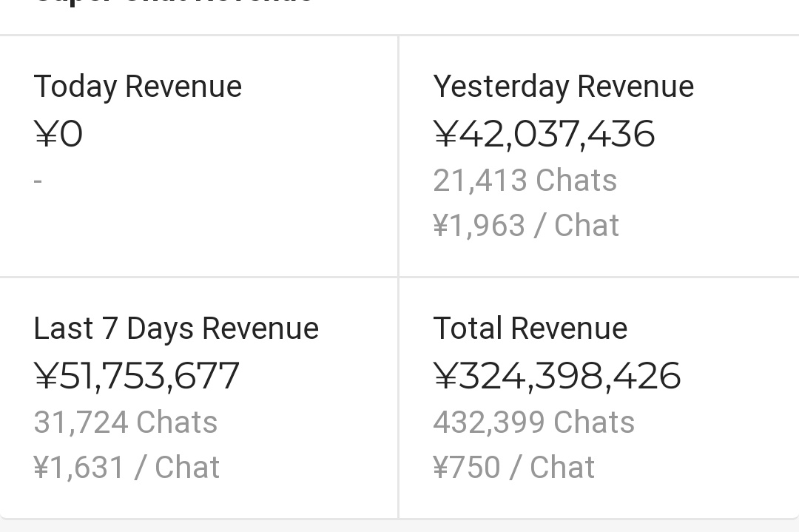
Task: Click the 31,724 Chats count
Action: click(x=126, y=422)
